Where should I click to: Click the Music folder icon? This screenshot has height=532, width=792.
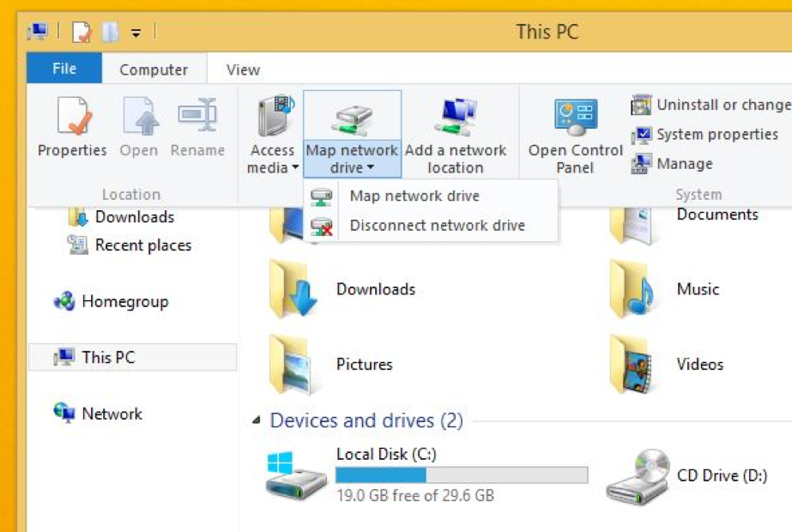[x=632, y=289]
